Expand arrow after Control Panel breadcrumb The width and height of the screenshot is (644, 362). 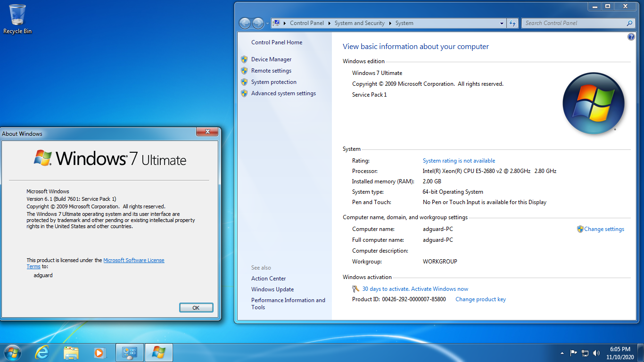(329, 23)
